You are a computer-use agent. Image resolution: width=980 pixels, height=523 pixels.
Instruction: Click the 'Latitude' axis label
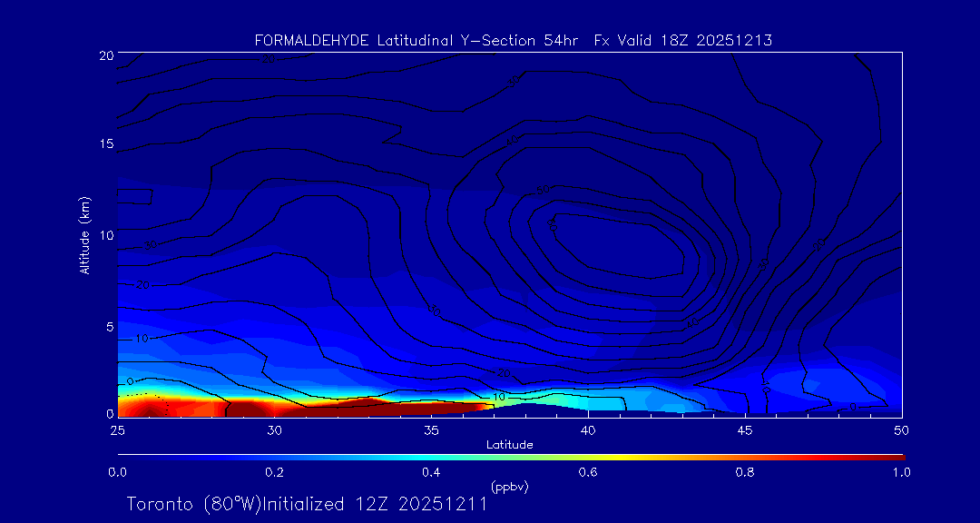pyautogui.click(x=509, y=445)
